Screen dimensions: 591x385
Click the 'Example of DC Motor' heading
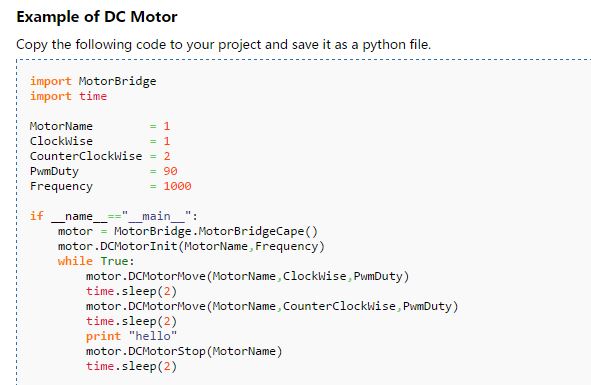coord(97,17)
